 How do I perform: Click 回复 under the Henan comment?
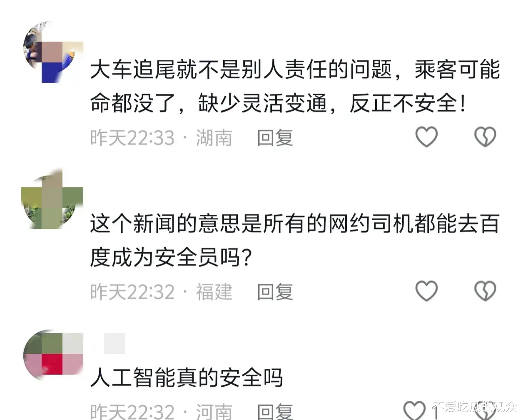pos(275,411)
